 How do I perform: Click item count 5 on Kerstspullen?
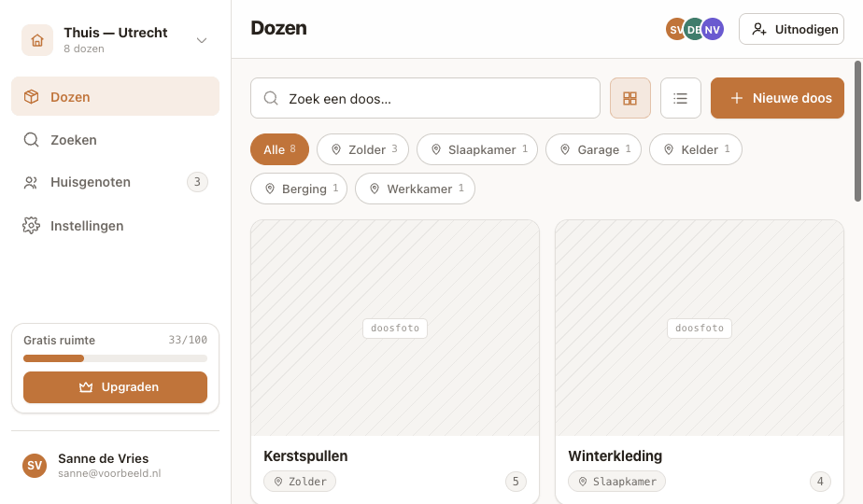[516, 482]
